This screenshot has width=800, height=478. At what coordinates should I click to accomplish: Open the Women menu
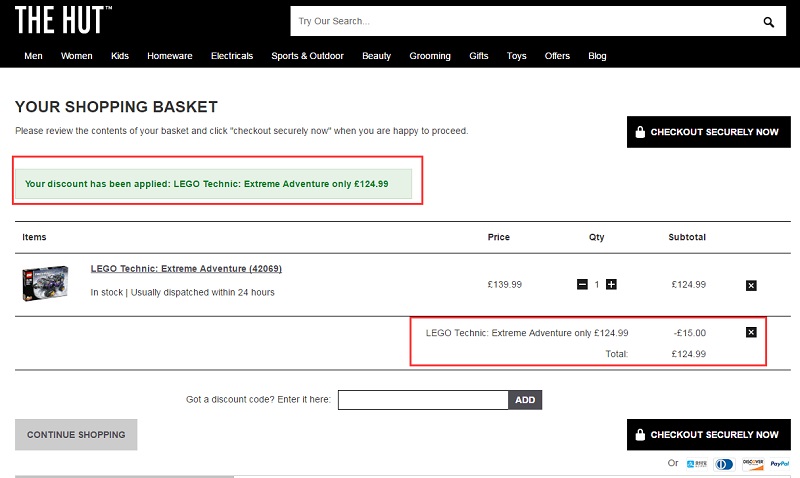[77, 56]
